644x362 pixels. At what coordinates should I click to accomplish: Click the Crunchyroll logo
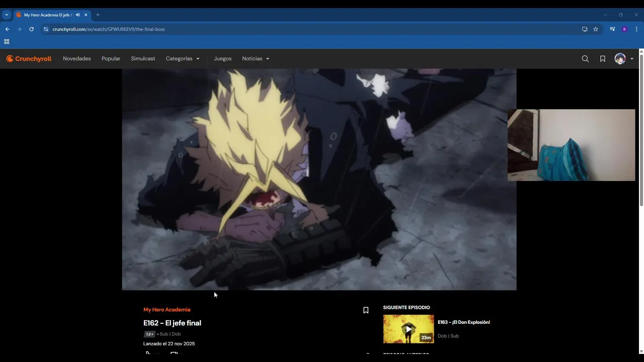tap(29, 59)
